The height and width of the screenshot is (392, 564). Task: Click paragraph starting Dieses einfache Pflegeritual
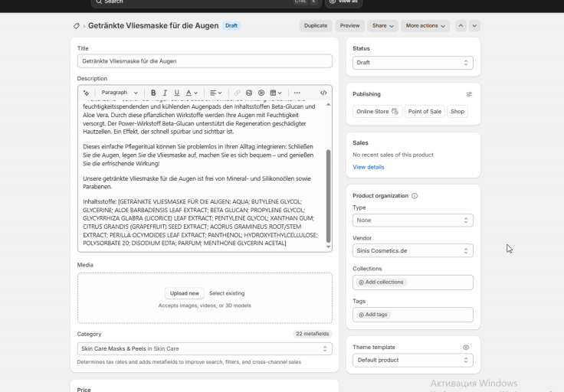(198, 155)
